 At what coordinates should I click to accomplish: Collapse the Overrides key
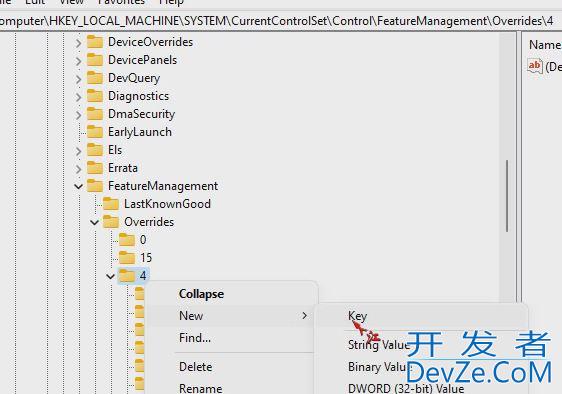95,223
